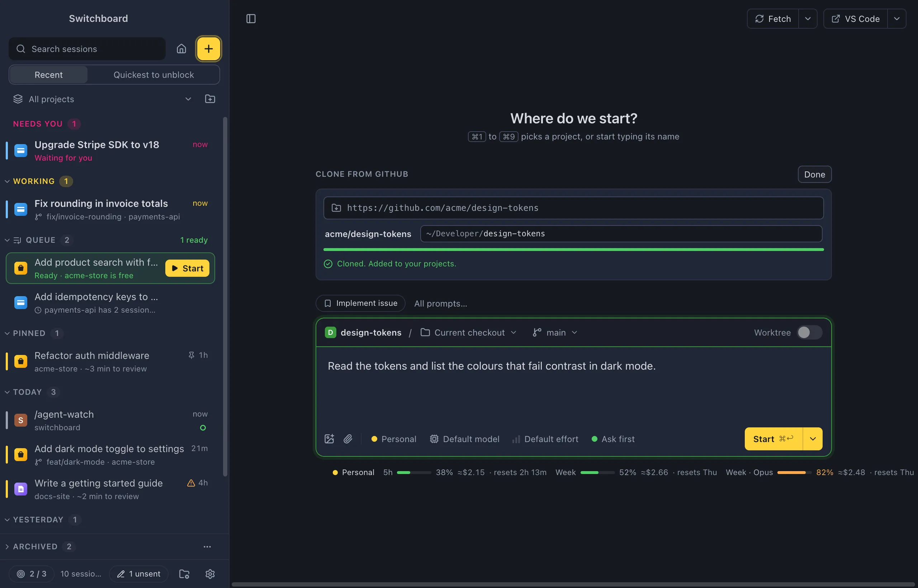Viewport: 918px width, 588px height.
Task: Open Add dark mode toggle to settings session
Action: click(x=110, y=454)
